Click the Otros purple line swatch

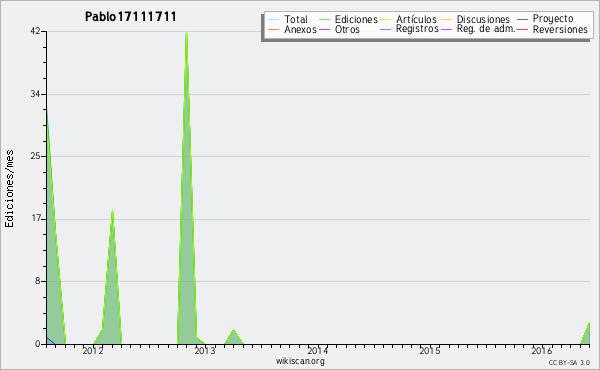coord(324,29)
